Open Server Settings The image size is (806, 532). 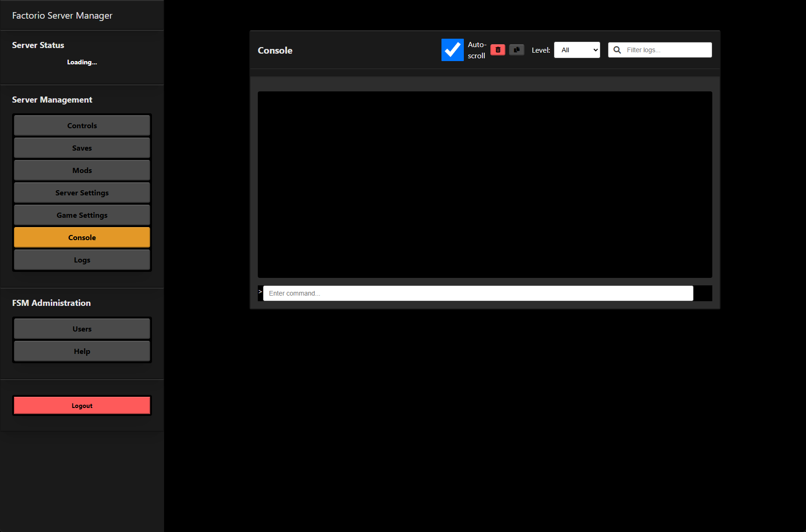[82, 193]
